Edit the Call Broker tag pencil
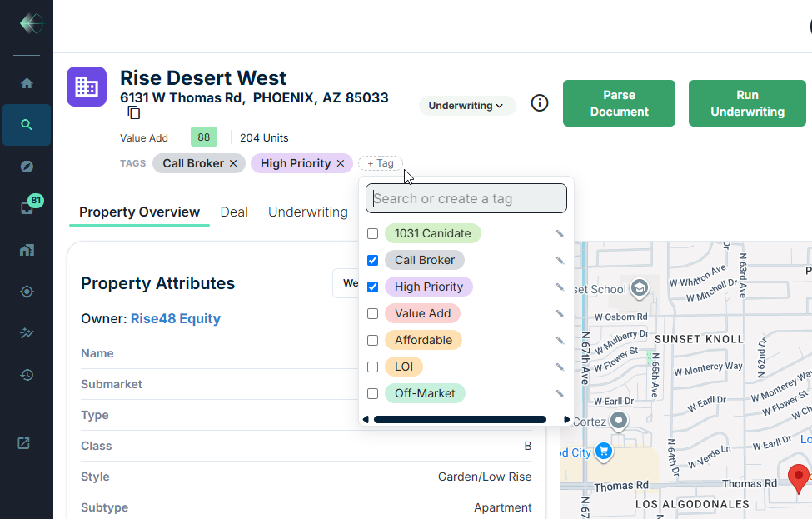Screen dimensions: 812x519 tap(560, 260)
